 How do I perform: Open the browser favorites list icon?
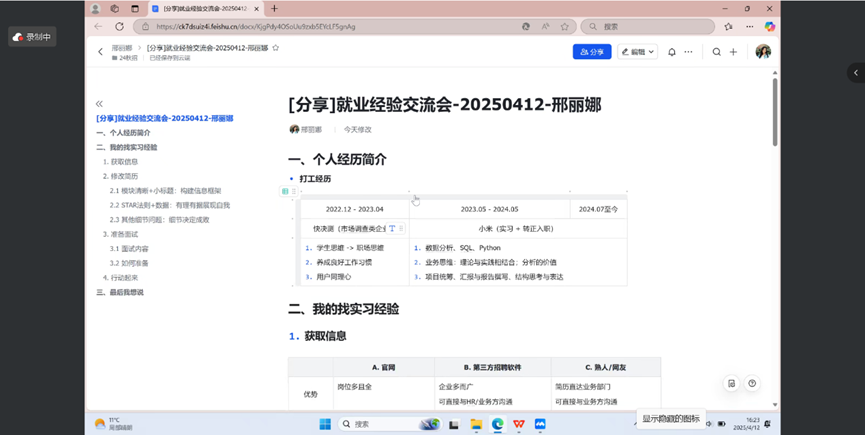tap(729, 26)
